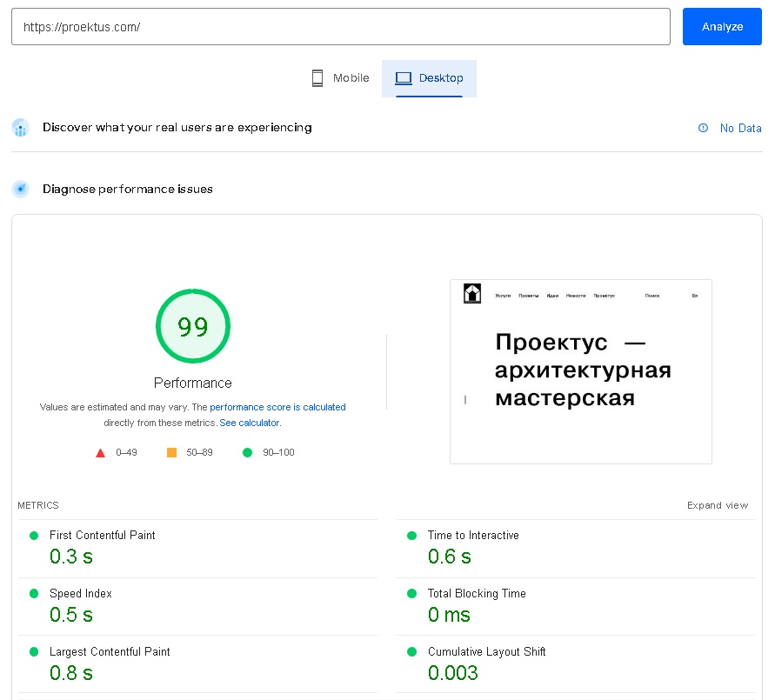Image resolution: width=775 pixels, height=700 pixels.
Task: Click Expand view for metrics
Action: tap(718, 505)
